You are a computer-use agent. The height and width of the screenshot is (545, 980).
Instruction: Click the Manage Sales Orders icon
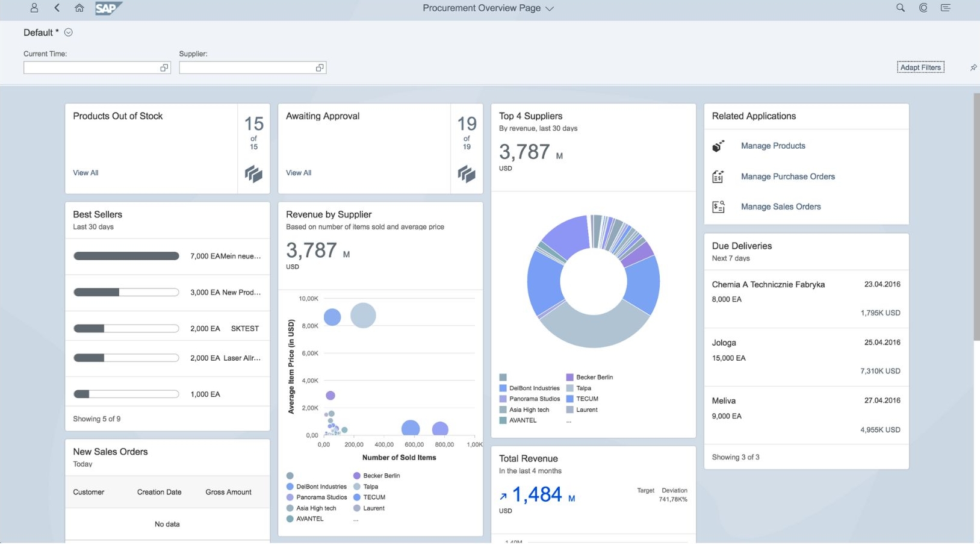(x=718, y=207)
